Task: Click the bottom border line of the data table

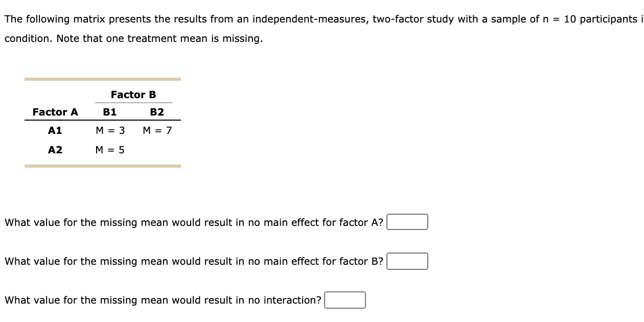Action: pyautogui.click(x=102, y=166)
